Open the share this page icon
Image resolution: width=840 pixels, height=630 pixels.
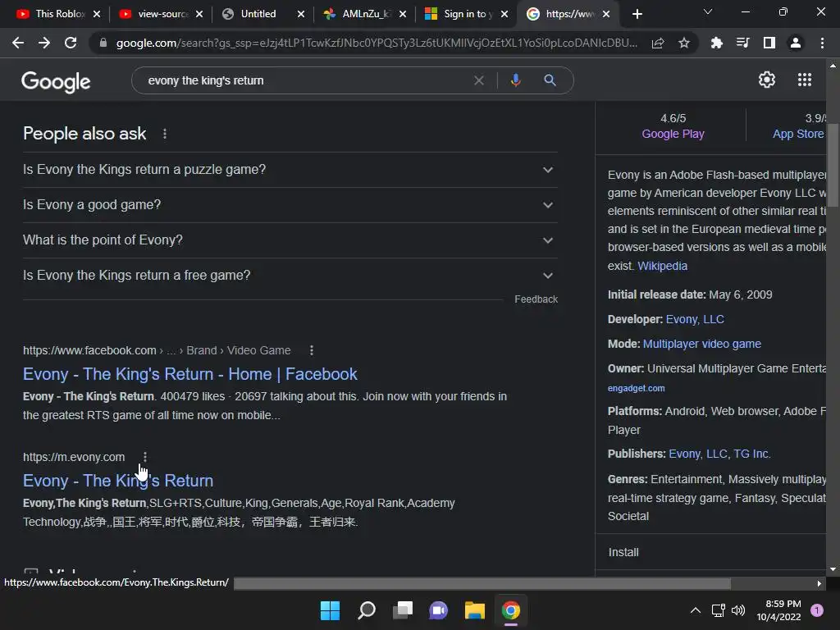tap(658, 43)
